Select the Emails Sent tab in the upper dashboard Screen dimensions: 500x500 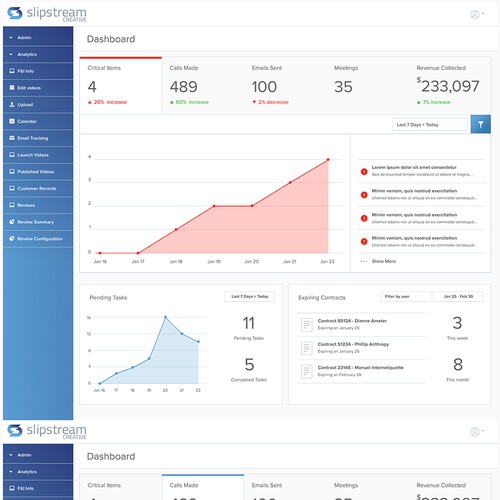pos(285,86)
